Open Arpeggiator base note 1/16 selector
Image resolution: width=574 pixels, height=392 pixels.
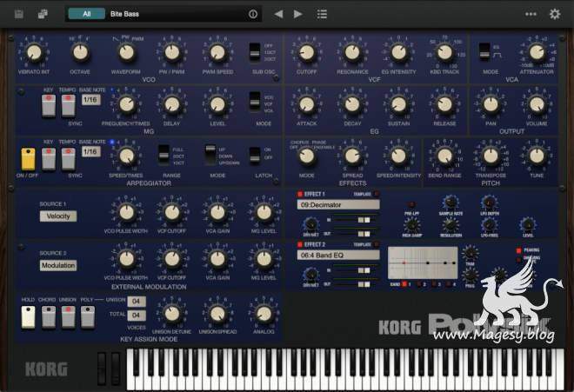pyautogui.click(x=90, y=151)
